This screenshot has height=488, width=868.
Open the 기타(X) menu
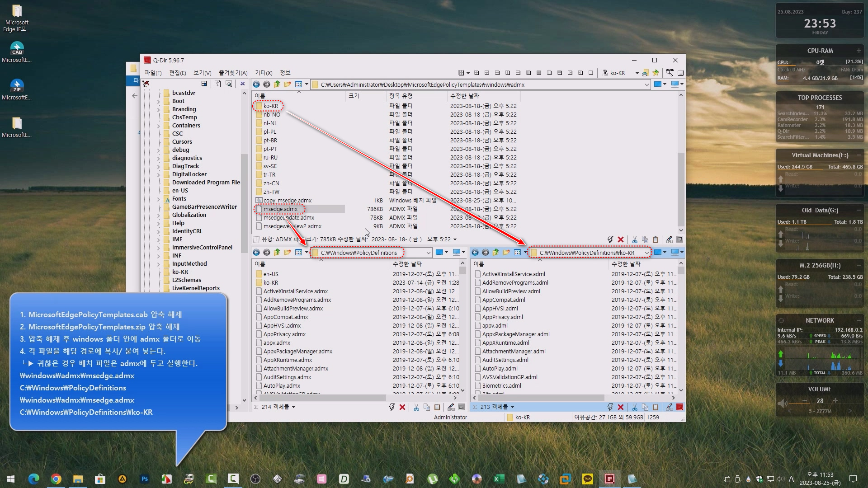pos(264,73)
